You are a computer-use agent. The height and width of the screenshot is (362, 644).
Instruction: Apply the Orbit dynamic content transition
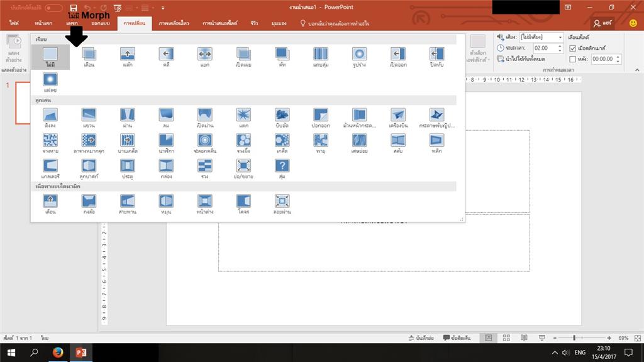point(243,204)
